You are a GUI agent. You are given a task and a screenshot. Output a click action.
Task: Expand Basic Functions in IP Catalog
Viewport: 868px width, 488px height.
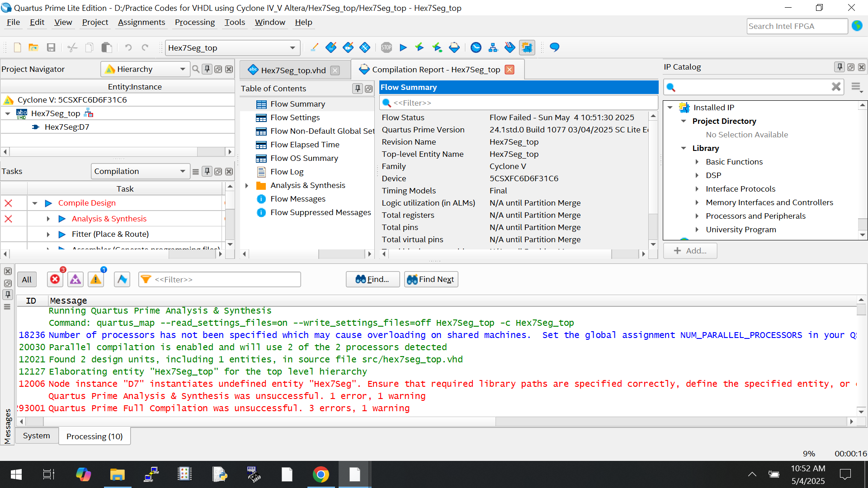coord(697,162)
